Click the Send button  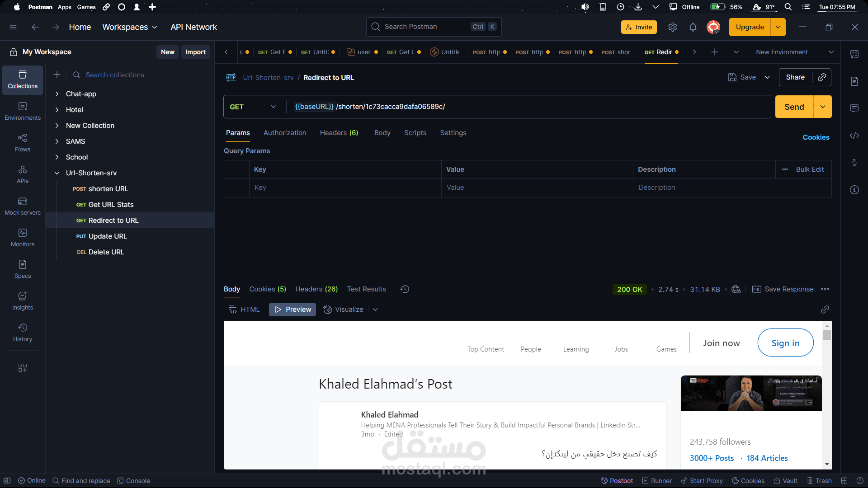pos(794,107)
